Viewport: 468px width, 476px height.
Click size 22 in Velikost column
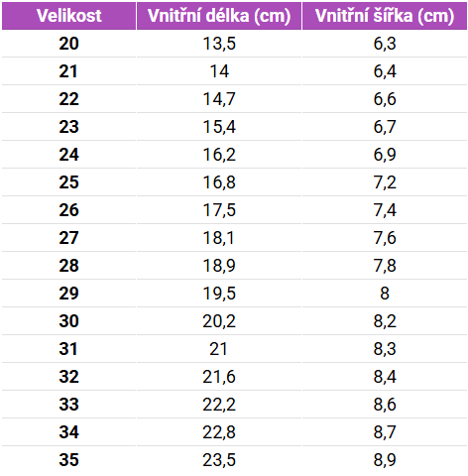coord(68,99)
